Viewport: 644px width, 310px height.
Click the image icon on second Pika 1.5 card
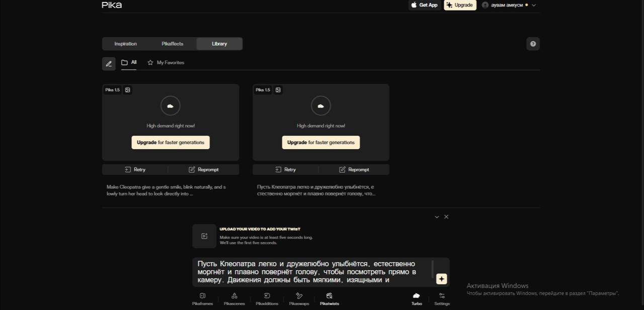point(278,90)
